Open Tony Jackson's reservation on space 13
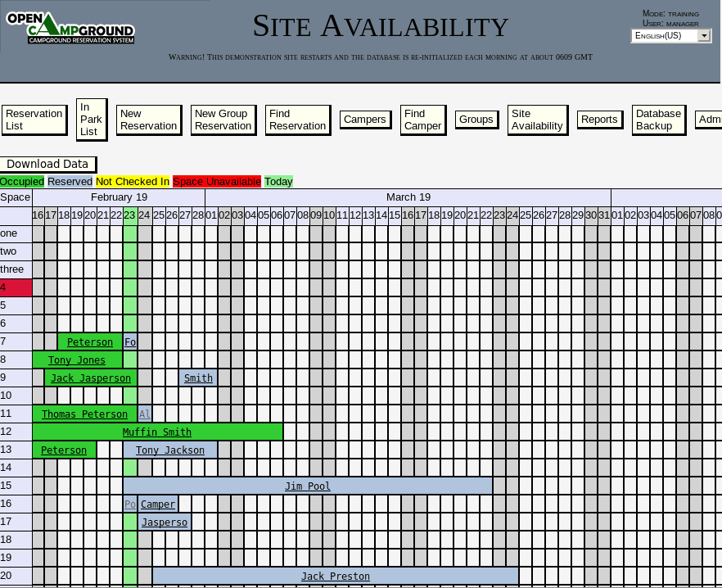The width and height of the screenshot is (722, 588). (170, 450)
